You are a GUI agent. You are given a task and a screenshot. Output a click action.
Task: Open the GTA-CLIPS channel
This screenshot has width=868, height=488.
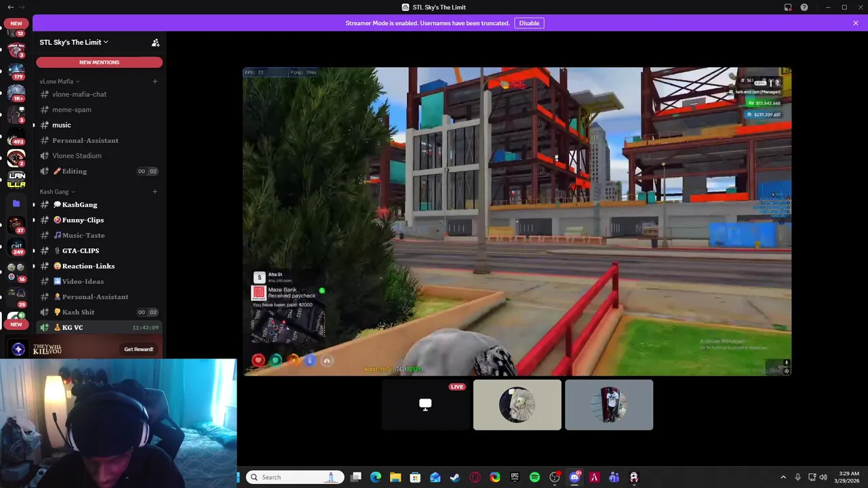(x=99, y=251)
